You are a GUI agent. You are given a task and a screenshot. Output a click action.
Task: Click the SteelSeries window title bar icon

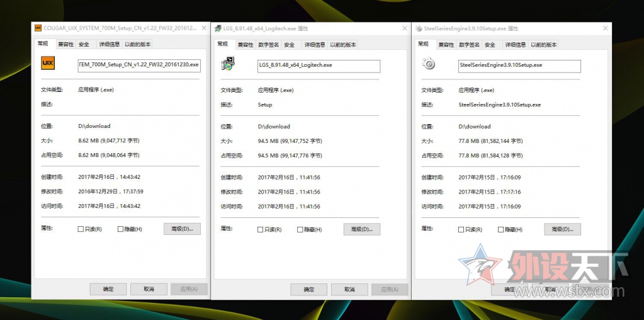tap(419, 28)
